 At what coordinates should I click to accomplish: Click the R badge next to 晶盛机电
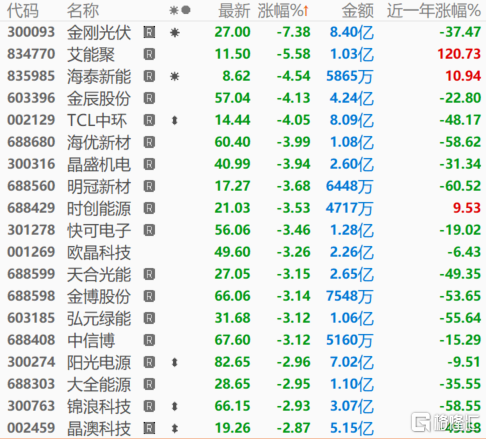149,164
